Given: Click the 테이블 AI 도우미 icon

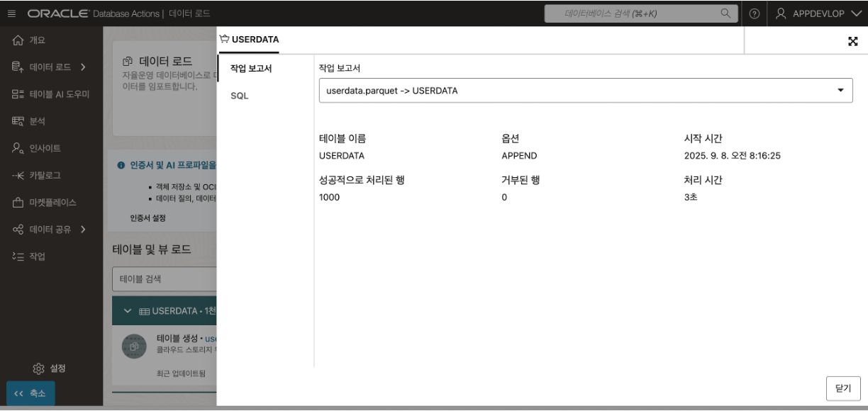Looking at the screenshot, I should click(x=18, y=94).
